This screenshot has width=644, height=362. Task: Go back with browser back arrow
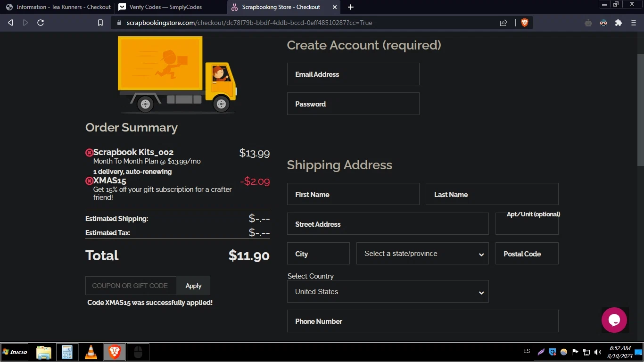(10, 23)
